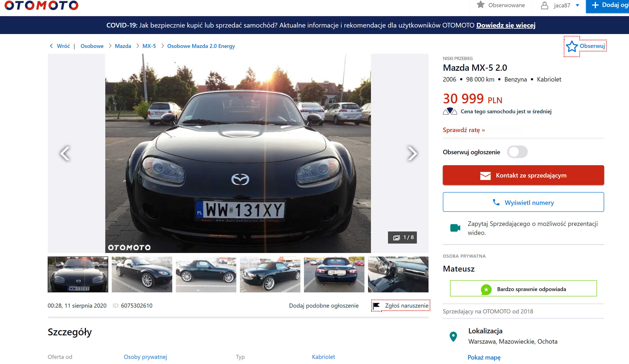Click Osoby prywatnej details link
This screenshot has height=364, width=629.
[145, 357]
